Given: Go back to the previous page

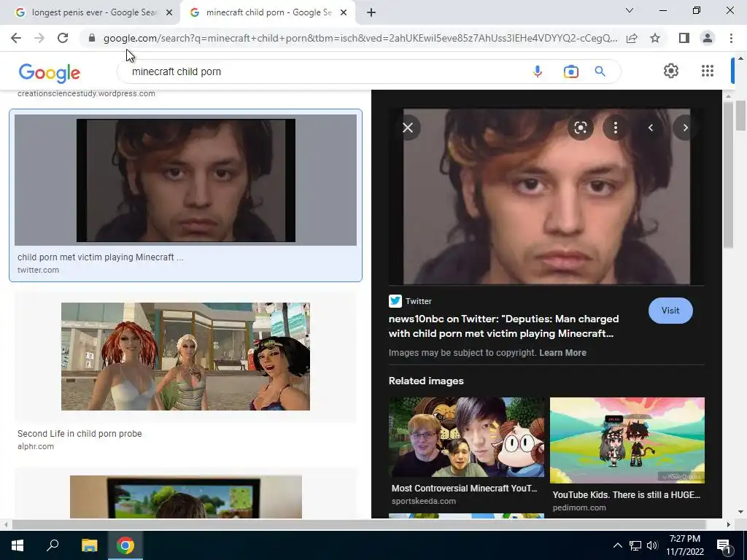Looking at the screenshot, I should point(16,38).
